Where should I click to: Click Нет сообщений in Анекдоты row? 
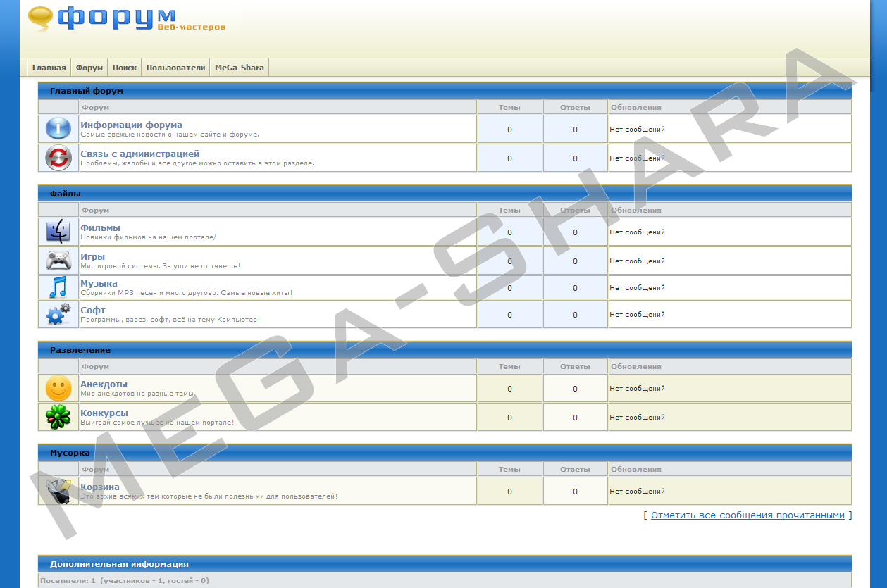(638, 388)
